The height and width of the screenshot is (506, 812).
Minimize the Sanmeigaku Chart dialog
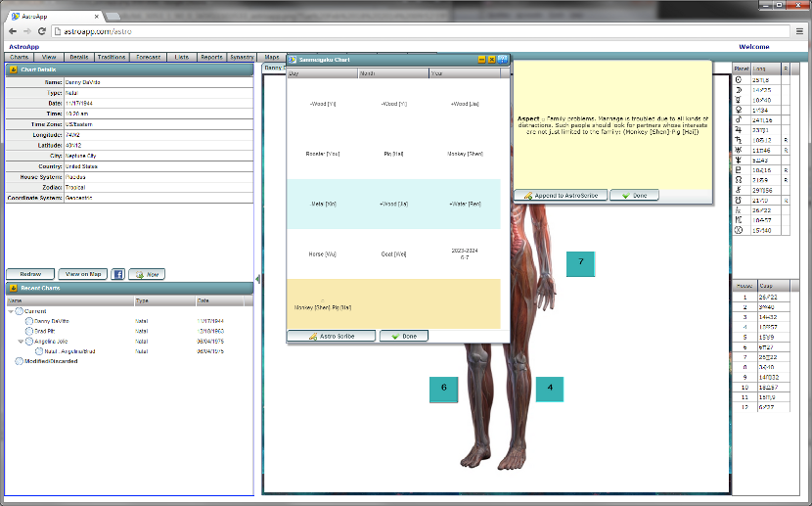481,60
